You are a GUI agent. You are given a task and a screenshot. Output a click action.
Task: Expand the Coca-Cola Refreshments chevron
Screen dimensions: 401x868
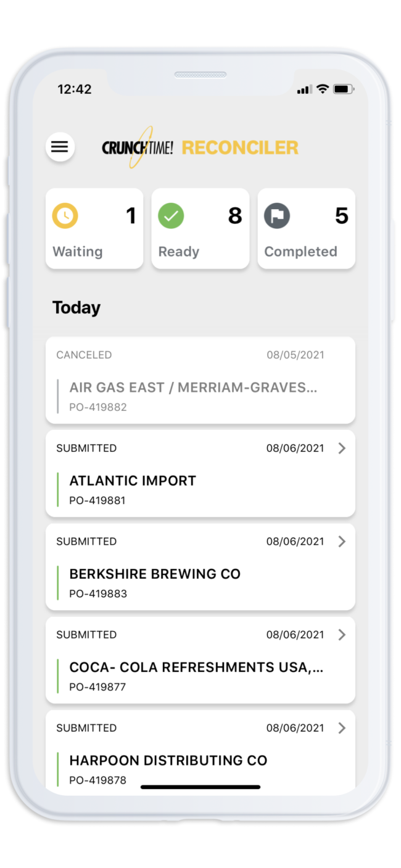click(342, 635)
